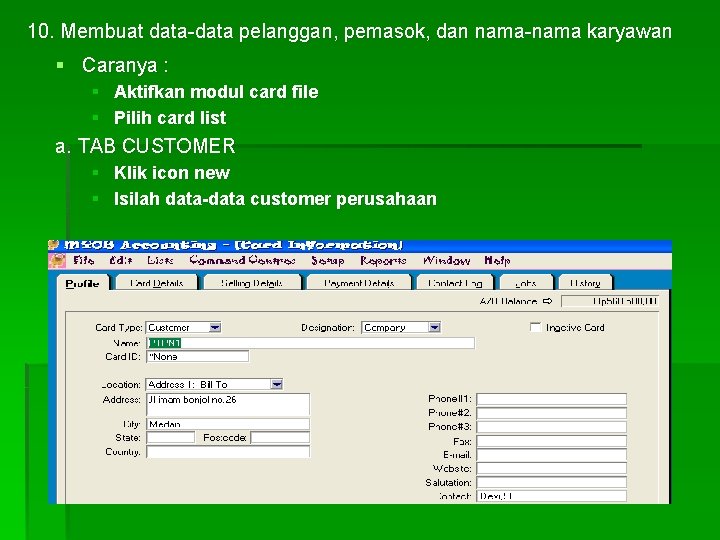Click the 'Pilih card list' text
720x540 pixels.
pyautogui.click(x=170, y=118)
